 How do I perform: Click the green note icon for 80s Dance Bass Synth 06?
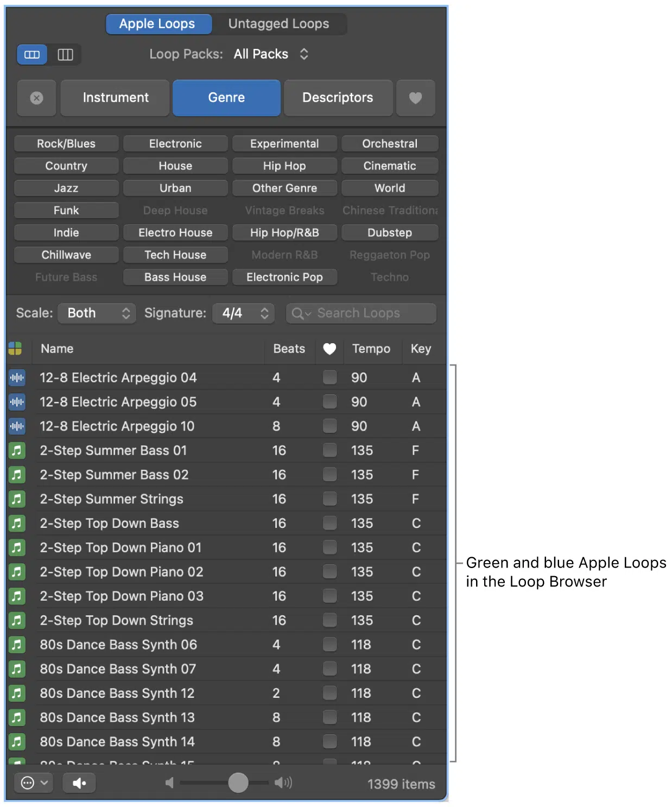point(17,645)
